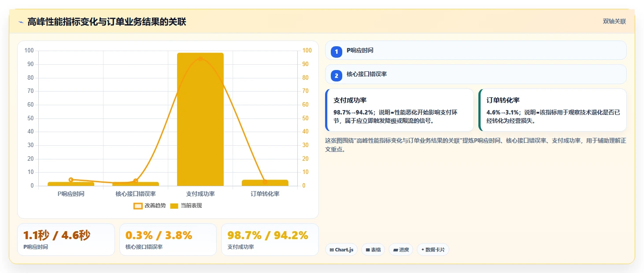Click the 当前表现 legend color box
This screenshot has width=644, height=273.
[174, 206]
